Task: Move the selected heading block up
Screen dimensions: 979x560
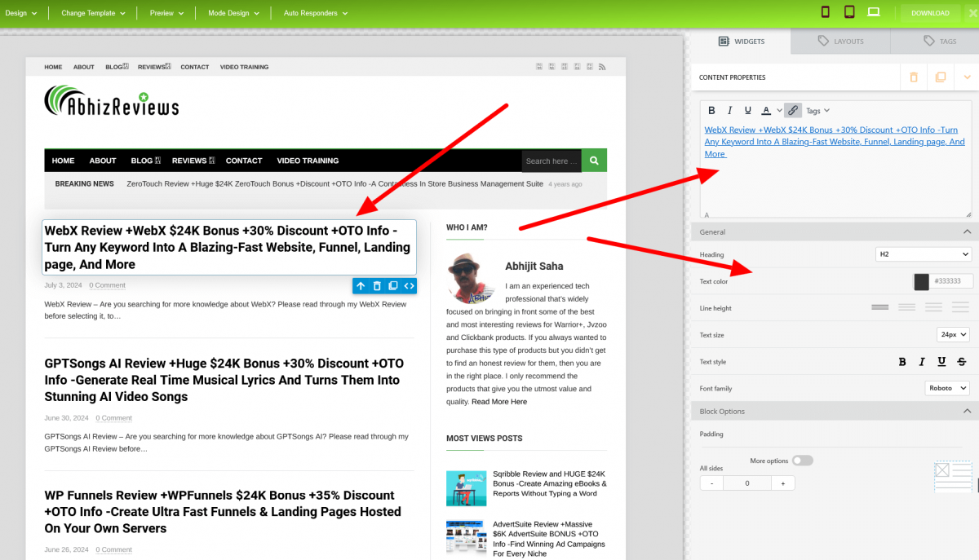Action: click(361, 286)
